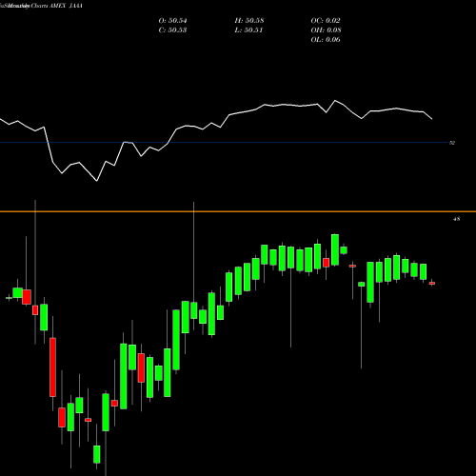The width and height of the screenshot is (476, 476).
Task: Click the close price value C: 50.53
Action: point(172,30)
